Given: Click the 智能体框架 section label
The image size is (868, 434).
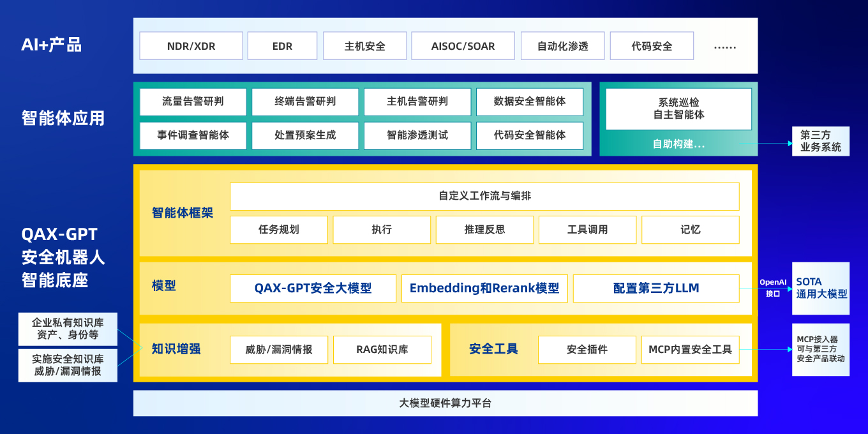Looking at the screenshot, I should (183, 213).
